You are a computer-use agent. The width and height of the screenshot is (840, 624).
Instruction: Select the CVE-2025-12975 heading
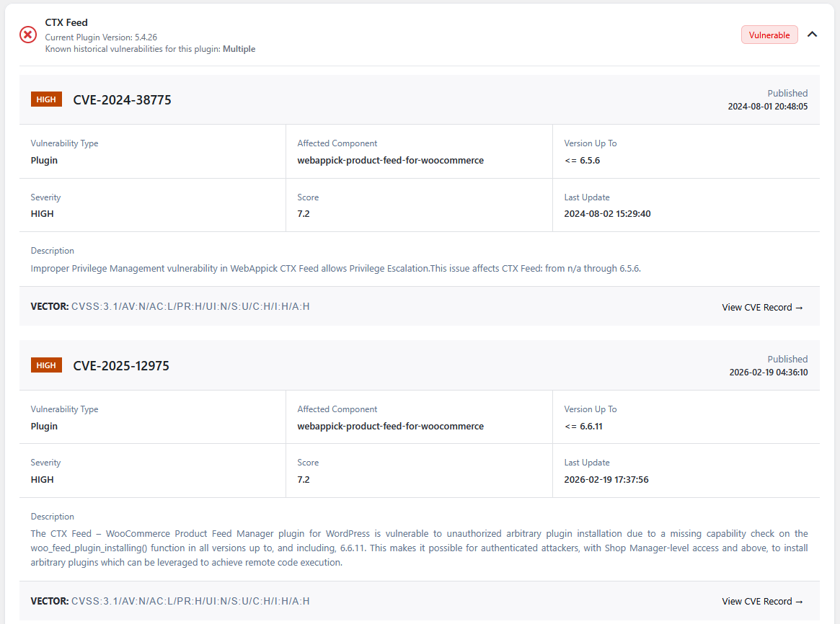121,366
